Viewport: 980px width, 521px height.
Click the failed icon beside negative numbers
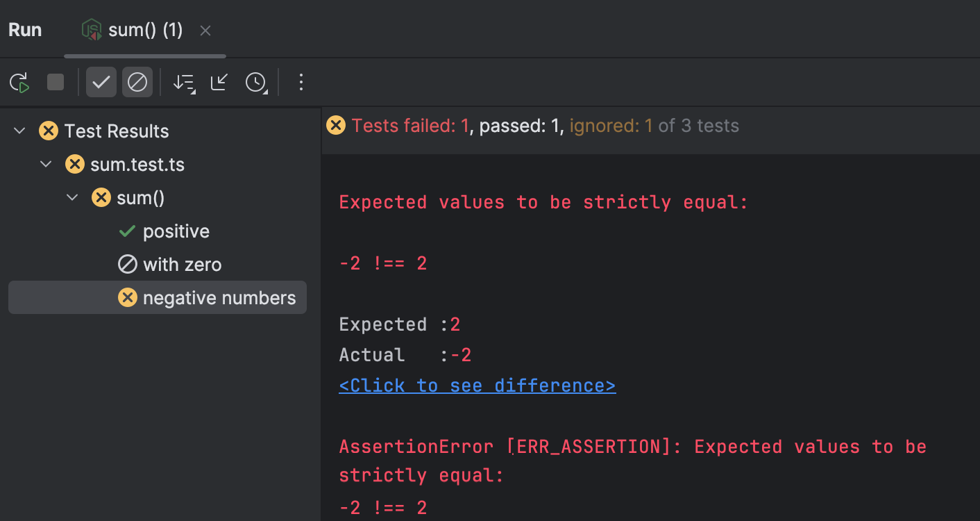(x=128, y=298)
